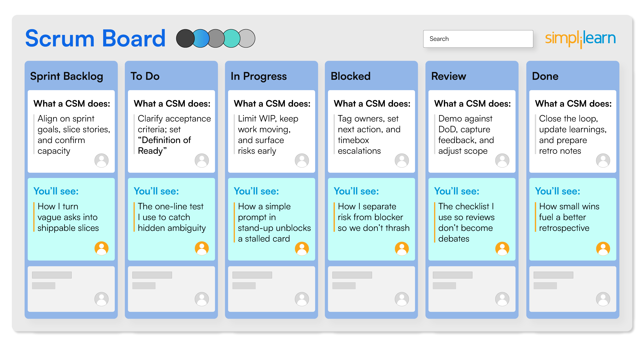Click the grey avatar on To Do's CSM card

point(202,160)
